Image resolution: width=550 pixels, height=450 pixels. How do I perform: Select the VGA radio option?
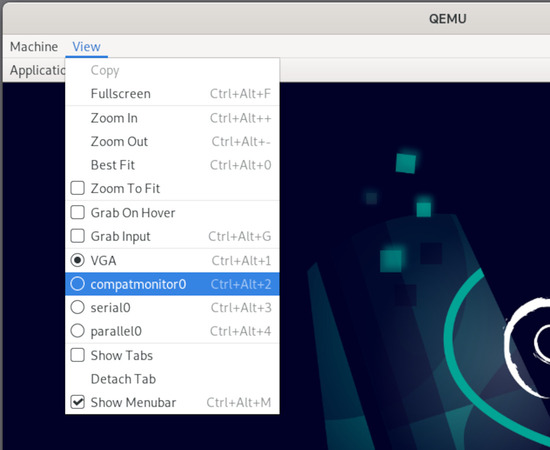coord(77,260)
